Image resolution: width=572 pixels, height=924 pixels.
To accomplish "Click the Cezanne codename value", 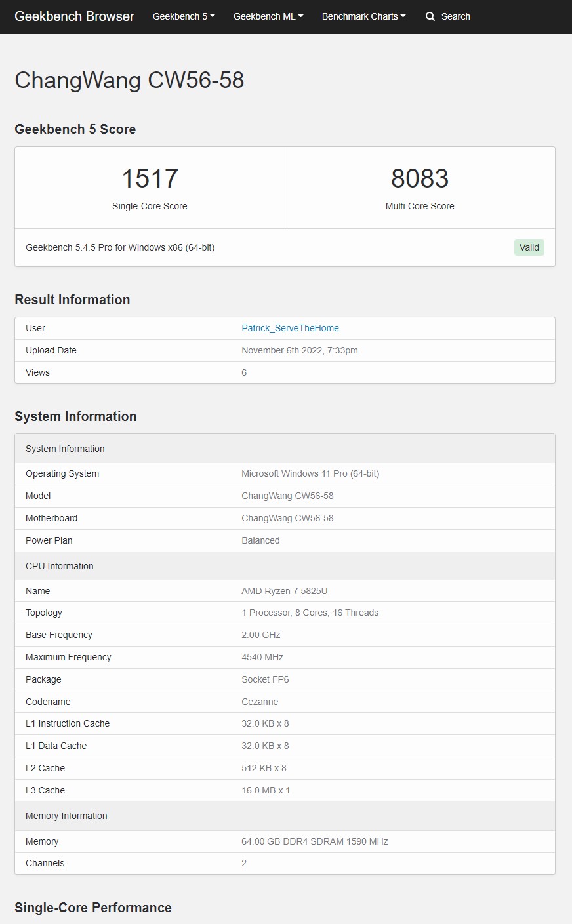I will click(260, 702).
